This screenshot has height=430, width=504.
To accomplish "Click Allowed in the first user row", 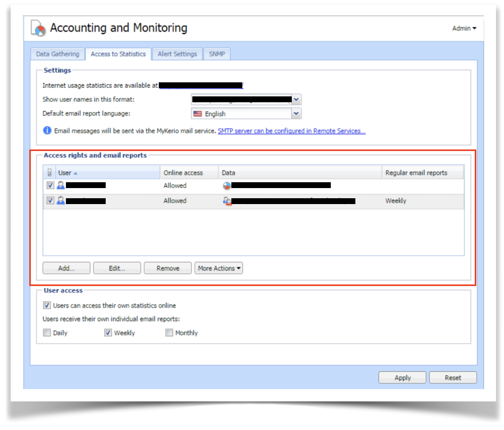I will (175, 185).
